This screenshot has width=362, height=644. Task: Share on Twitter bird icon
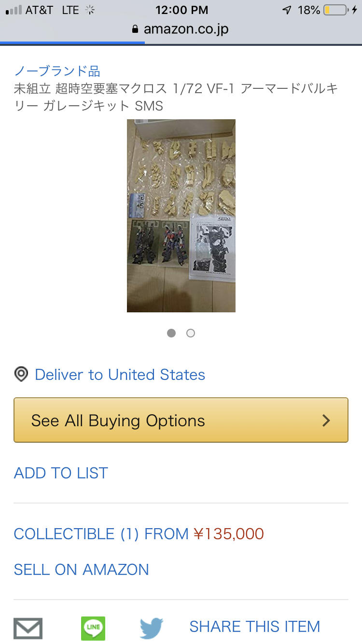[152, 628]
